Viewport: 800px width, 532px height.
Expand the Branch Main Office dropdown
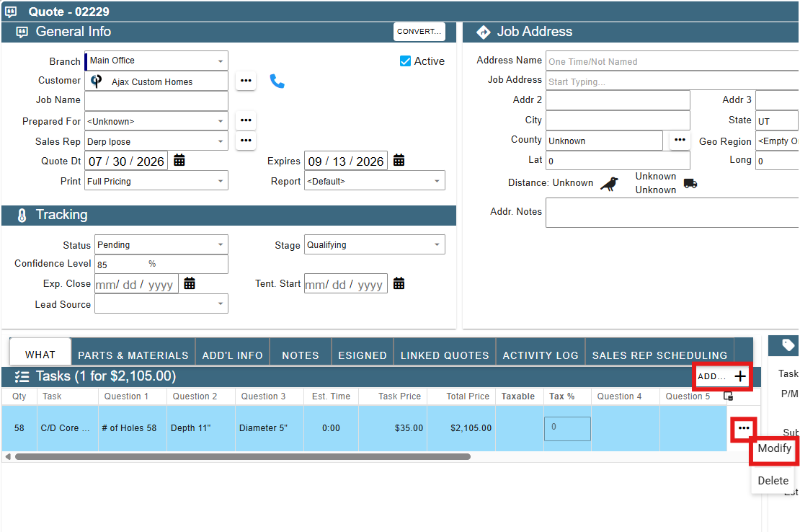tap(221, 61)
